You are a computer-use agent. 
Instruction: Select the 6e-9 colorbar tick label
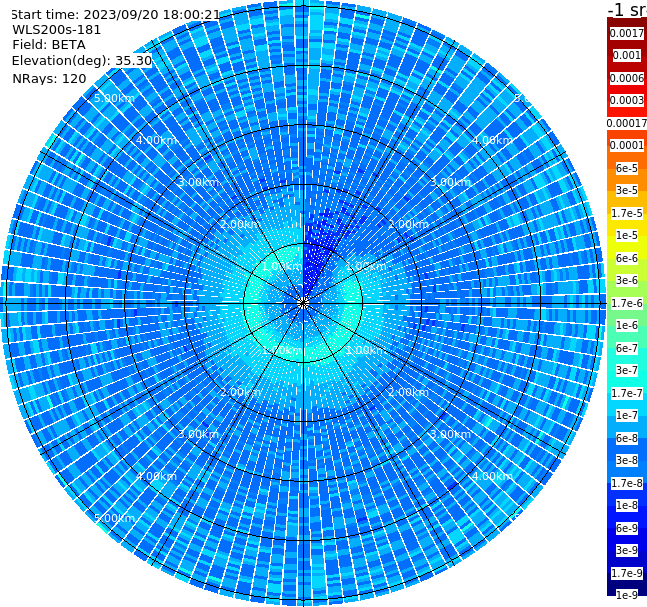pyautogui.click(x=627, y=528)
